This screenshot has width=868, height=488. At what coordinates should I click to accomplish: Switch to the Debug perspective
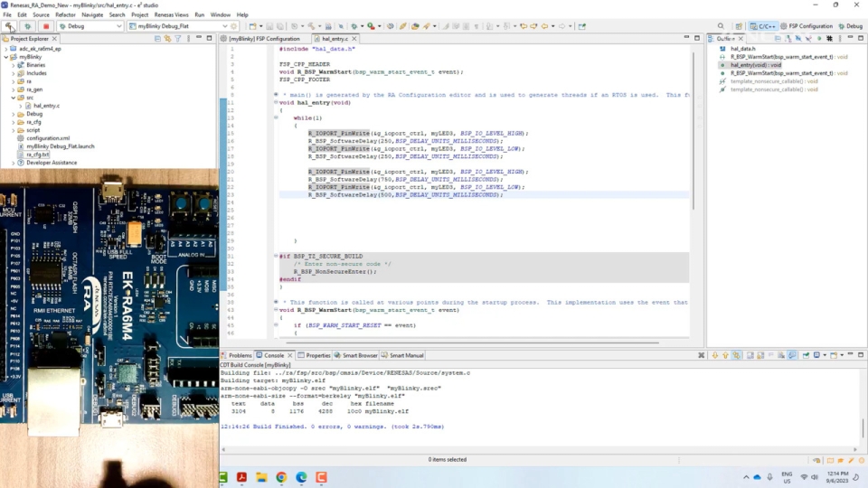coord(851,26)
